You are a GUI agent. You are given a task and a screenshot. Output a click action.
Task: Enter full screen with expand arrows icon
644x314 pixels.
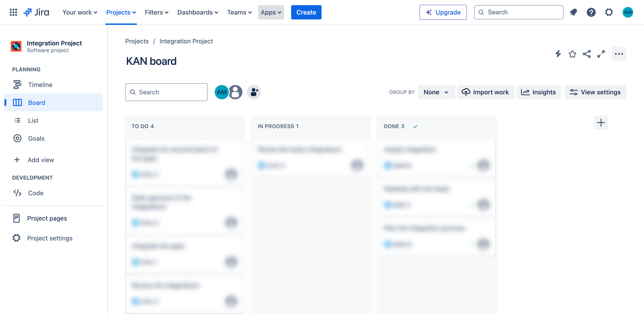pyautogui.click(x=601, y=54)
